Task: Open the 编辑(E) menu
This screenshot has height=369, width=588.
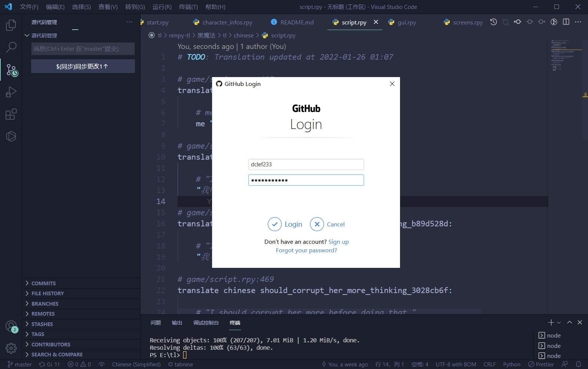Action: pyautogui.click(x=55, y=7)
